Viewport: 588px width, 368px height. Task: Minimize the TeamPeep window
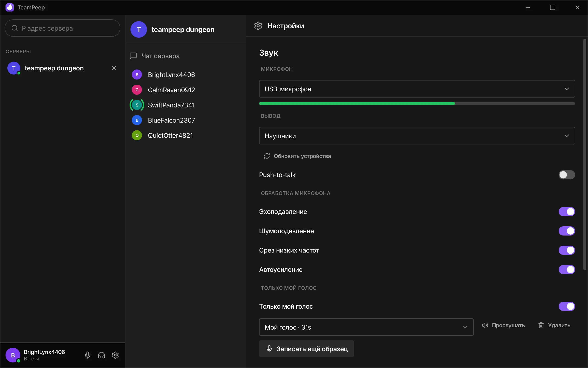[x=528, y=7]
